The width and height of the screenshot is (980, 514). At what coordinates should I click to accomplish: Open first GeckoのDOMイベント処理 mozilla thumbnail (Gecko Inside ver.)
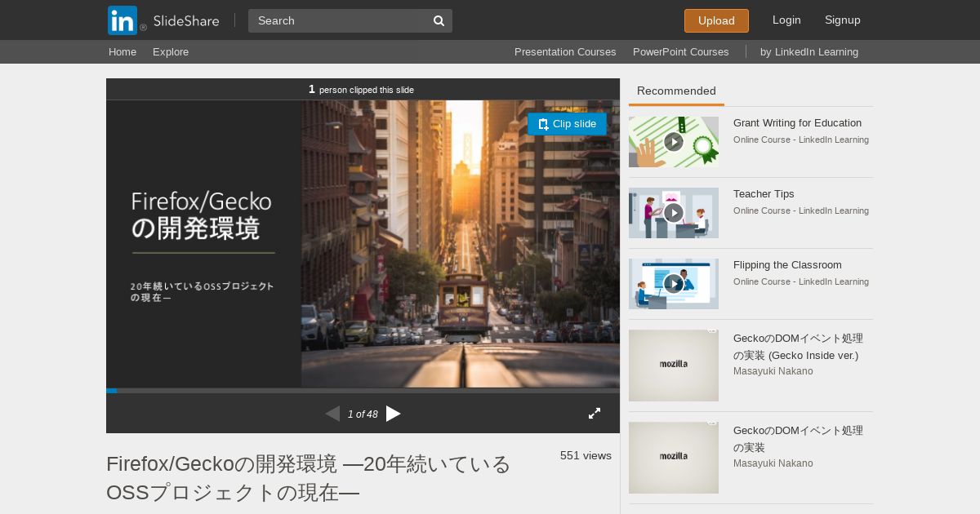(x=674, y=366)
